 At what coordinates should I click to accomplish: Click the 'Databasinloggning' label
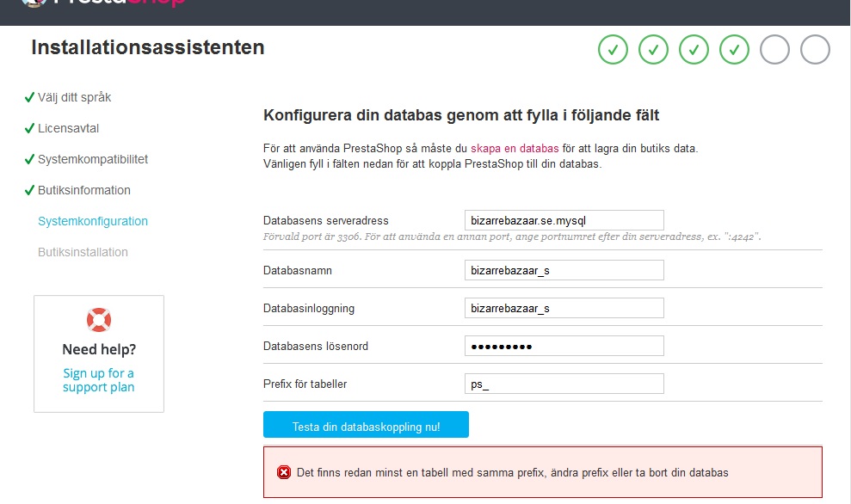[309, 309]
